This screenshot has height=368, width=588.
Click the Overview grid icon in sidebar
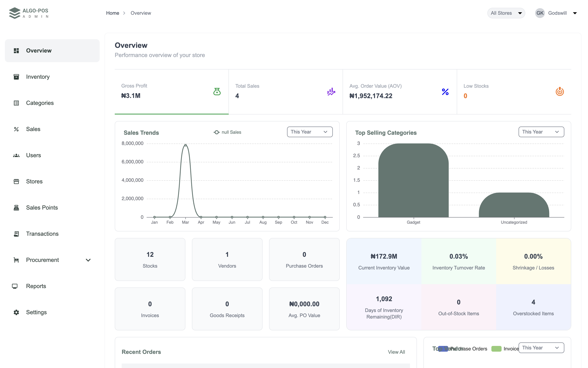click(x=16, y=51)
